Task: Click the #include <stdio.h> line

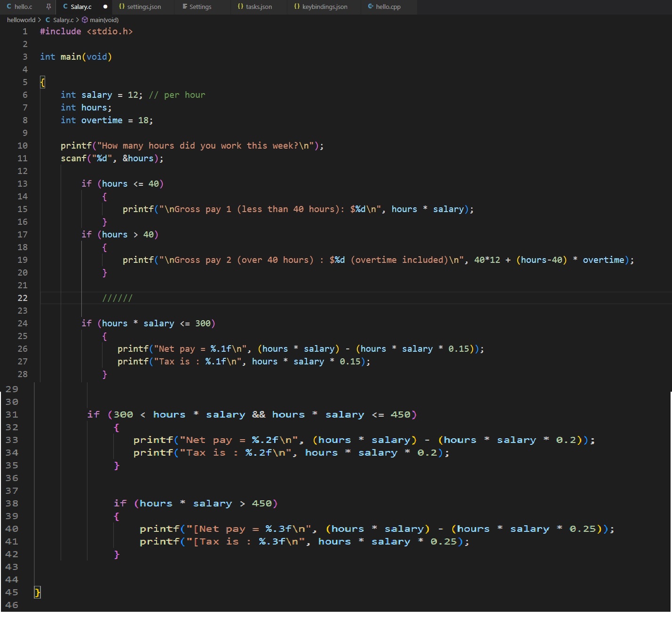Action: (86, 32)
